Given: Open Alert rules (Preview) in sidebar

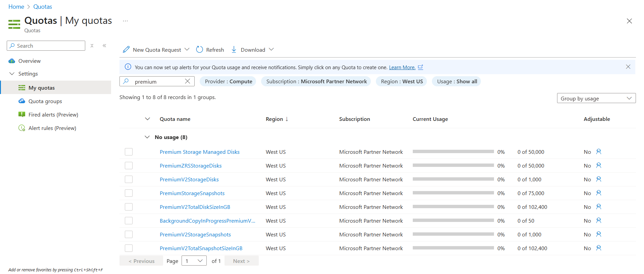Looking at the screenshot, I should 52,128.
